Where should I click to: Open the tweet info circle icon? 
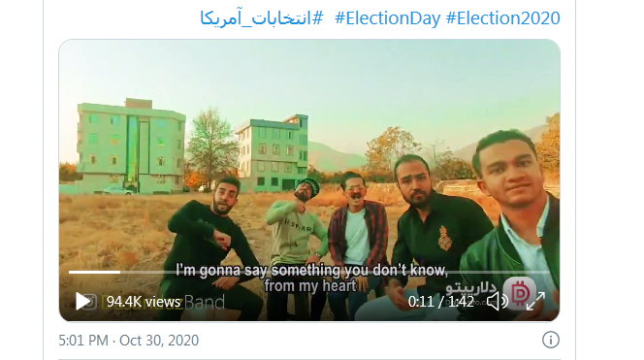550,340
